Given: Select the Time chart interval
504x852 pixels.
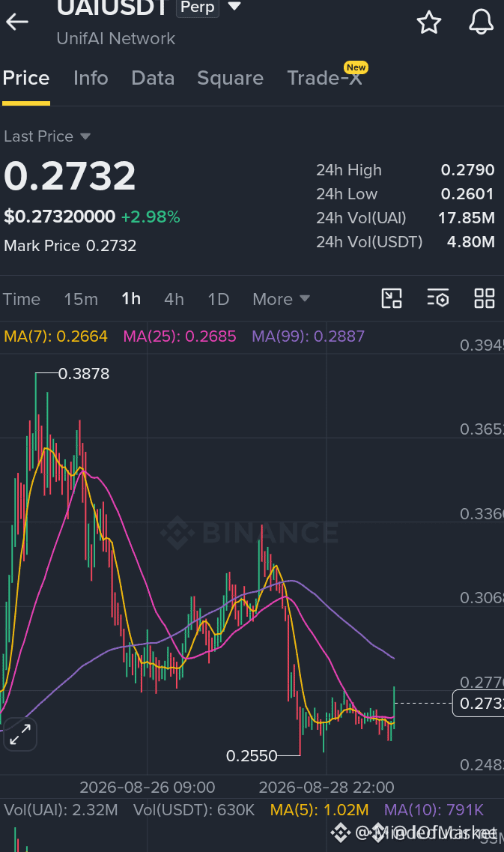Looking at the screenshot, I should 22,299.
